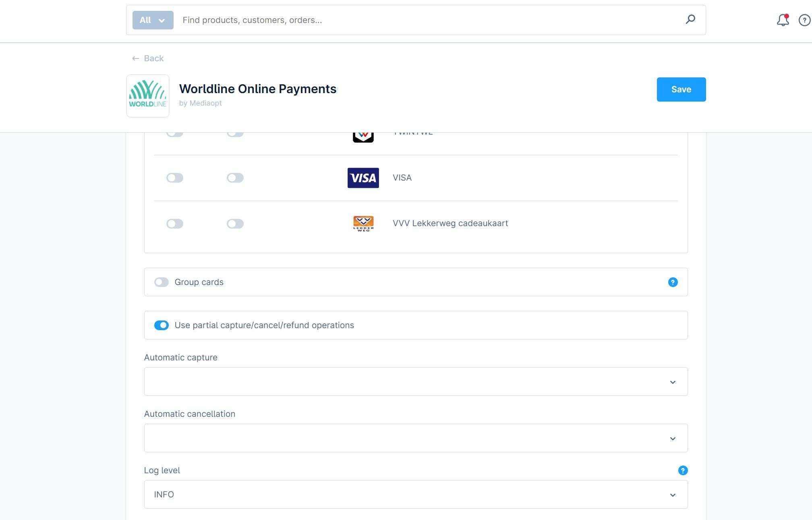Viewport: 812px width, 520px height.
Task: Open the Log level INFO dropdown
Action: pos(416,495)
